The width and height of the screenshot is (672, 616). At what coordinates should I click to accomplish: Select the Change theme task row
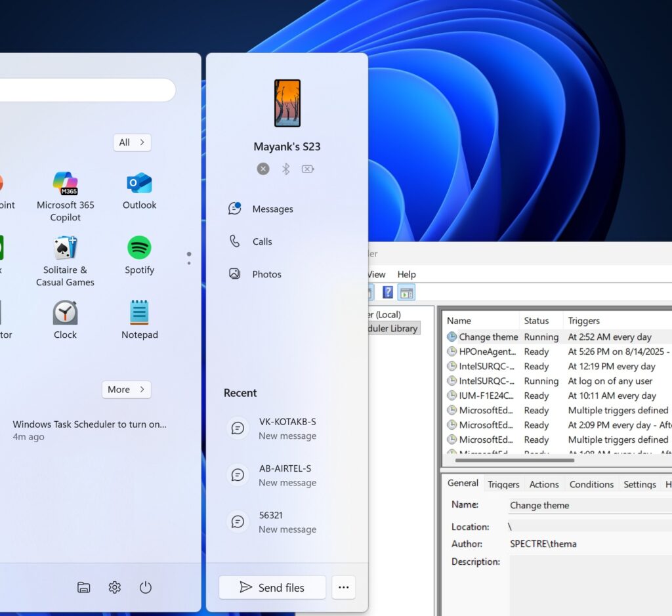(x=488, y=337)
